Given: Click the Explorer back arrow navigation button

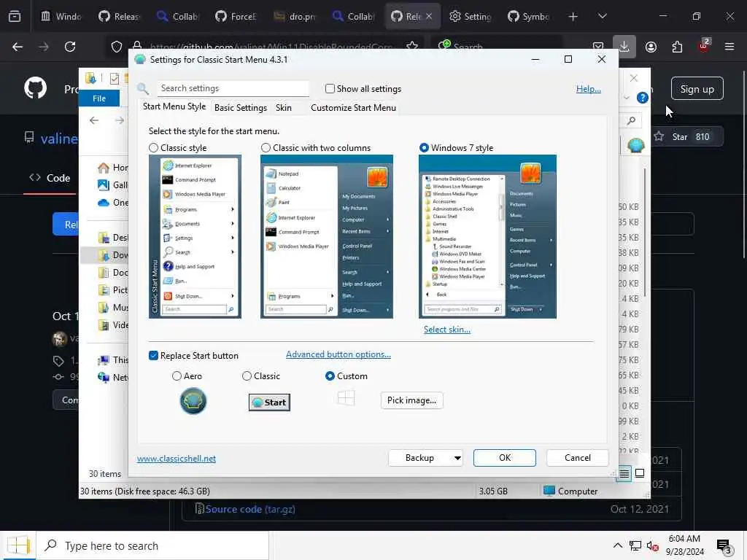Looking at the screenshot, I should (94, 120).
